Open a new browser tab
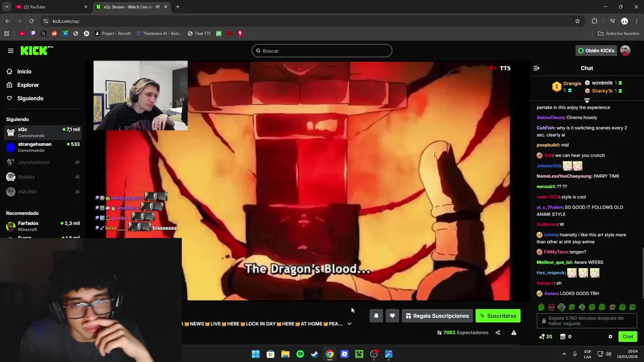Viewport: 644px width, 362px height. 178,7
